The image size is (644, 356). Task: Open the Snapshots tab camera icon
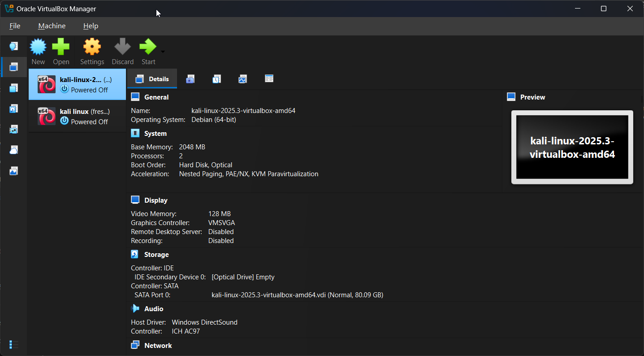point(190,79)
